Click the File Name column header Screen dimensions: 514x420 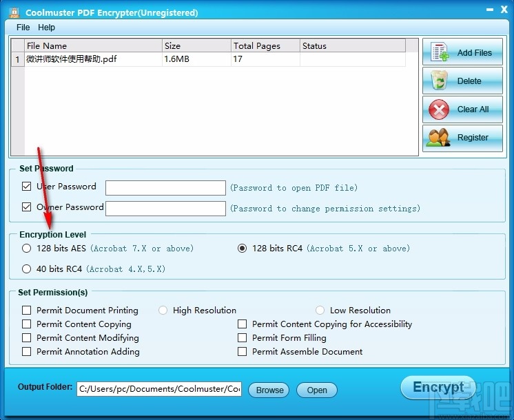pos(93,45)
